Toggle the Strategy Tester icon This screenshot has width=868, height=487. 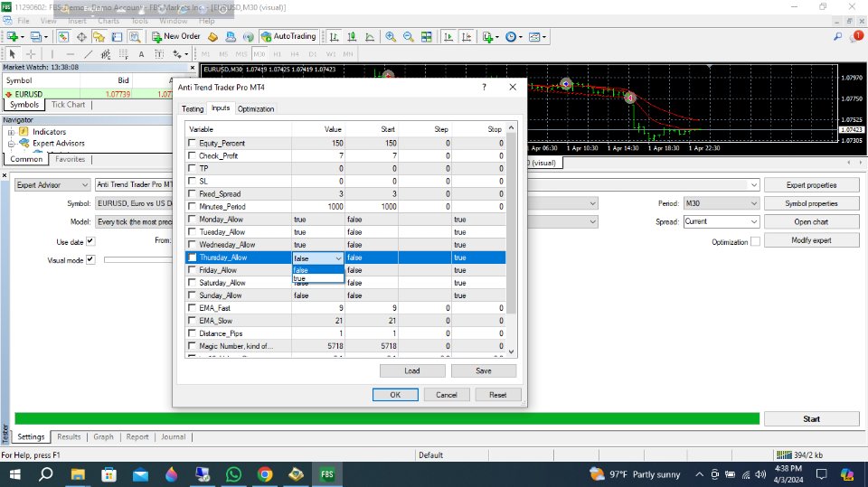tap(135, 36)
